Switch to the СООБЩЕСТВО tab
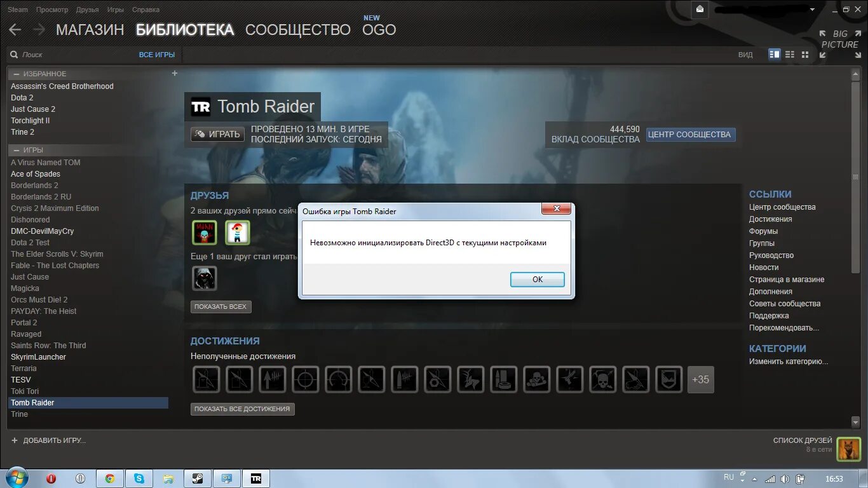This screenshot has height=488, width=868. pyautogui.click(x=298, y=30)
